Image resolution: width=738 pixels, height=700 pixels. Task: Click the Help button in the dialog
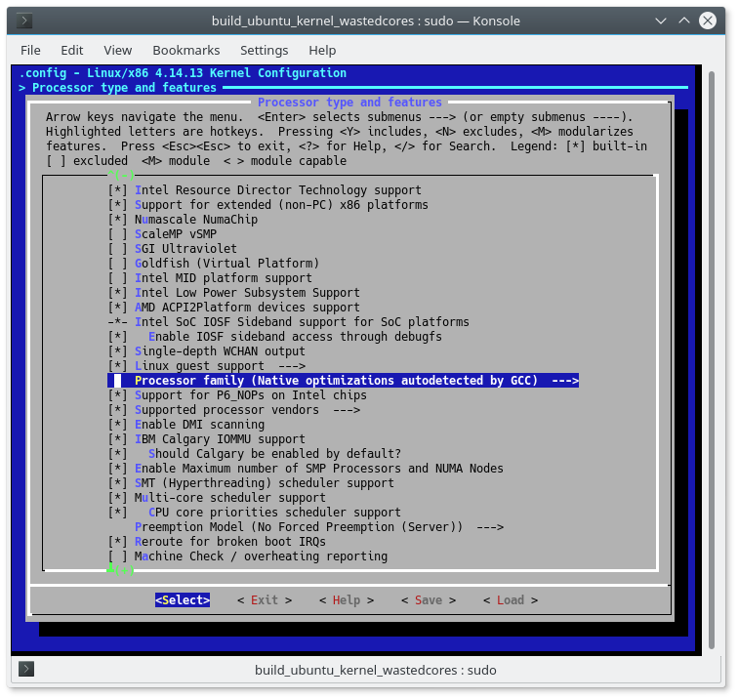click(347, 599)
